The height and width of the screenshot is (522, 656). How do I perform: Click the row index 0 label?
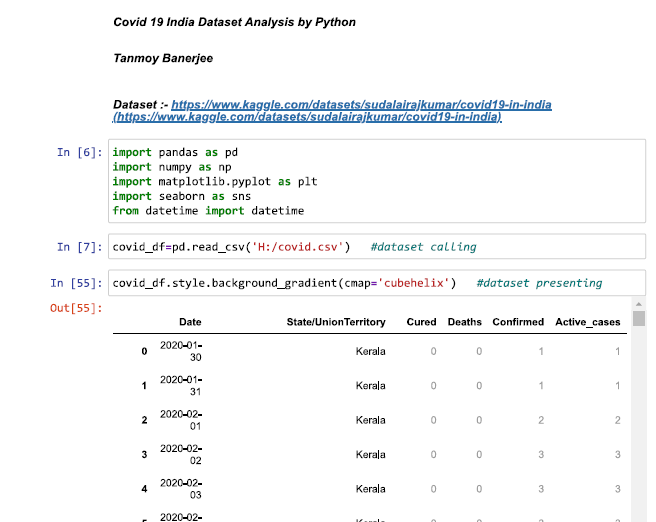(x=144, y=351)
